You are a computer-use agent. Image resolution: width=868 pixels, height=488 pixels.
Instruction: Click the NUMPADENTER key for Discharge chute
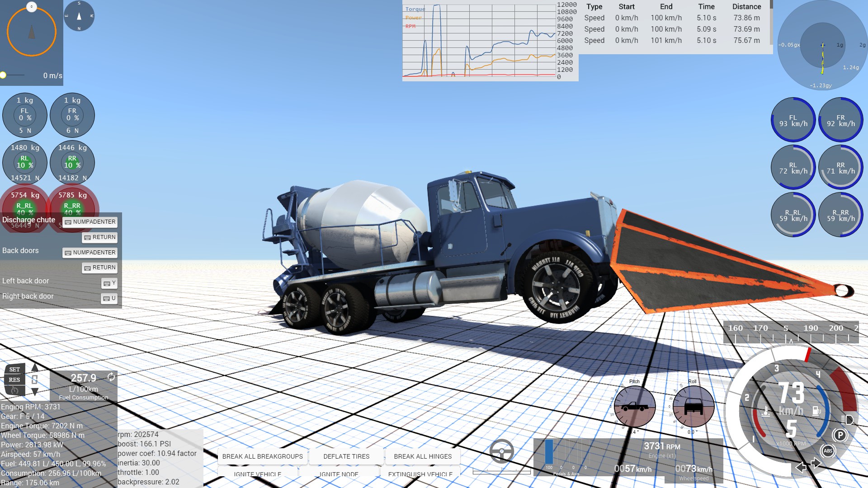pos(90,222)
